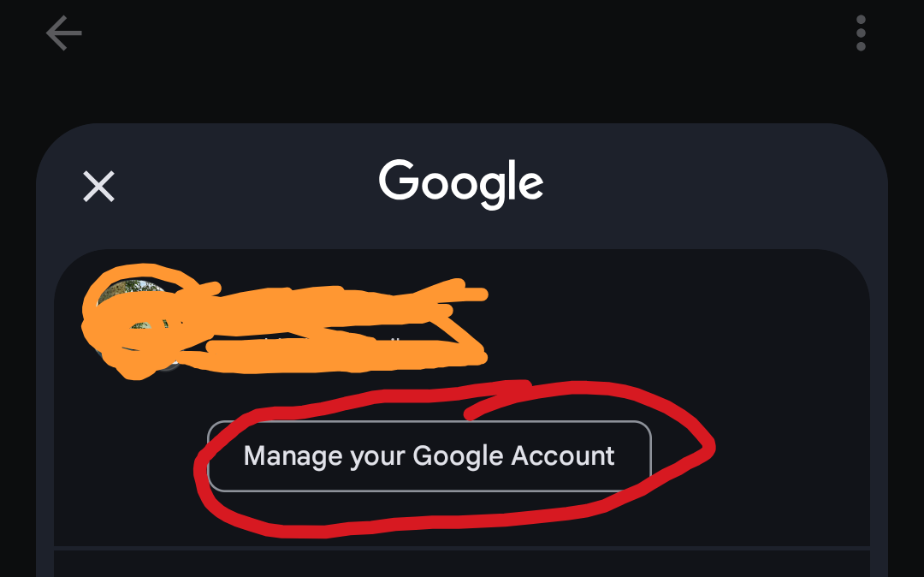Dismiss the account dialog using the X icon

point(98,187)
